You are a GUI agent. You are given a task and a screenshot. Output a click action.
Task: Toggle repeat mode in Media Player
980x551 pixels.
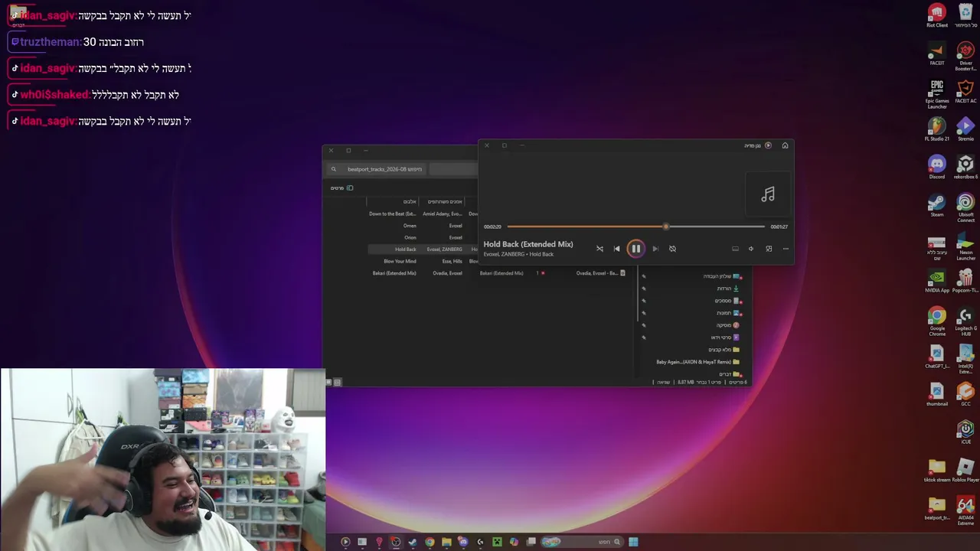672,249
